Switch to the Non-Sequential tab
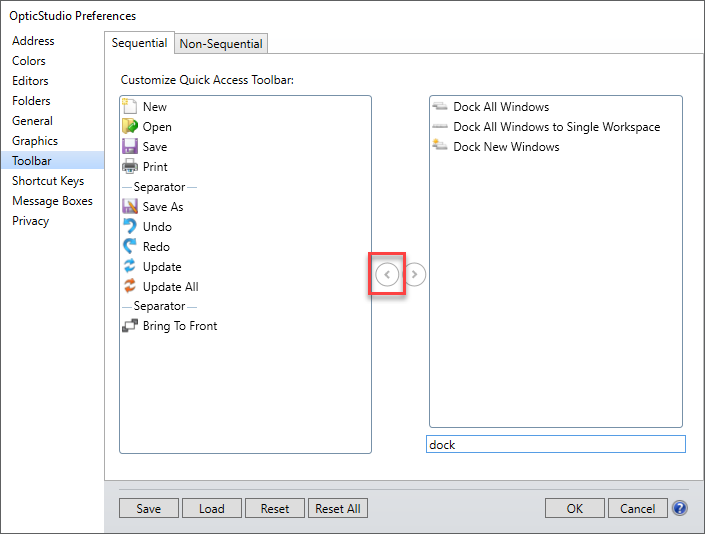Viewport: 705px width, 534px height. 221,44
